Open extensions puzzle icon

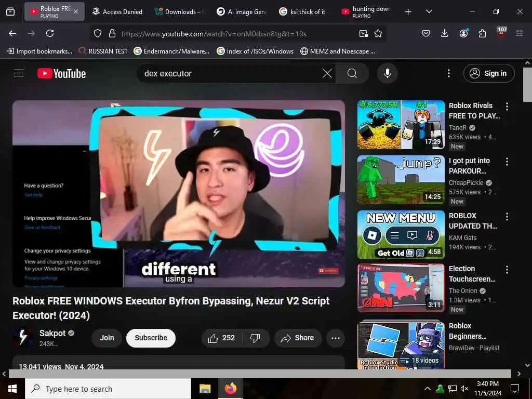(482, 33)
